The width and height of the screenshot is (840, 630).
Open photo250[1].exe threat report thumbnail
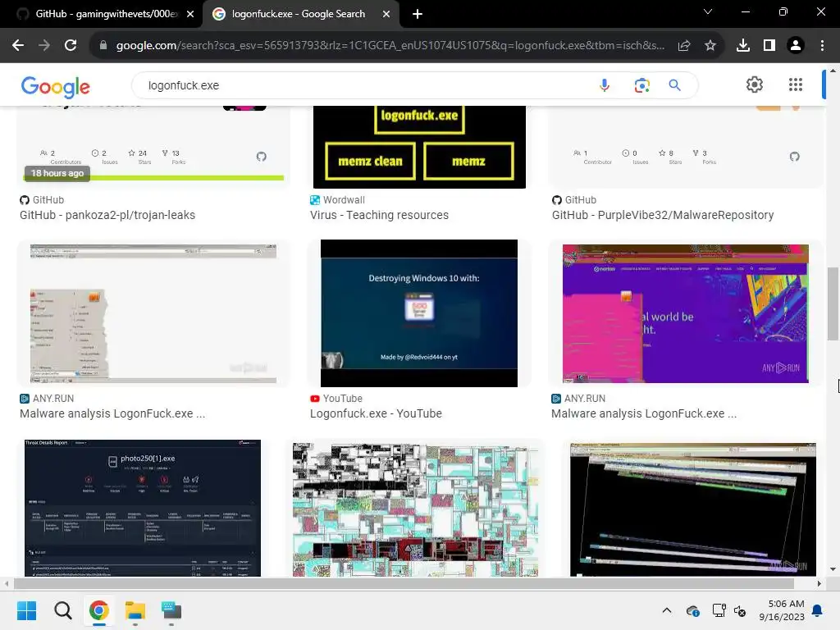143,508
